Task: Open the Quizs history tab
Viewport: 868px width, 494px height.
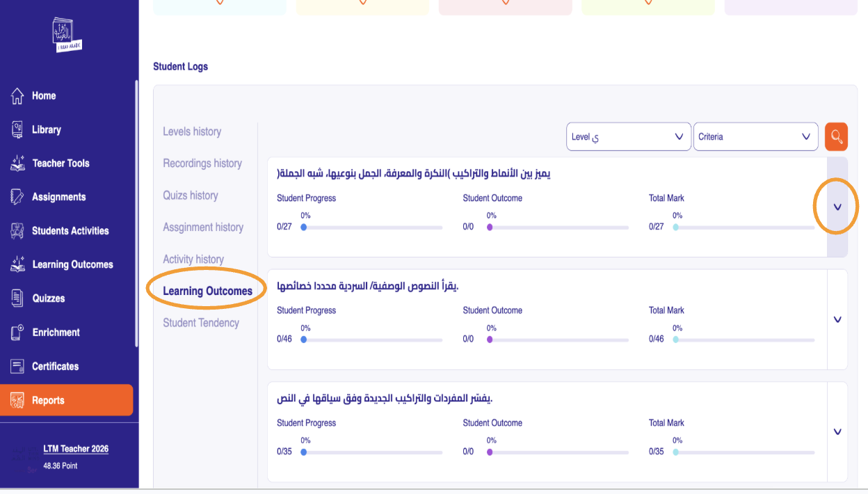Action: click(191, 196)
